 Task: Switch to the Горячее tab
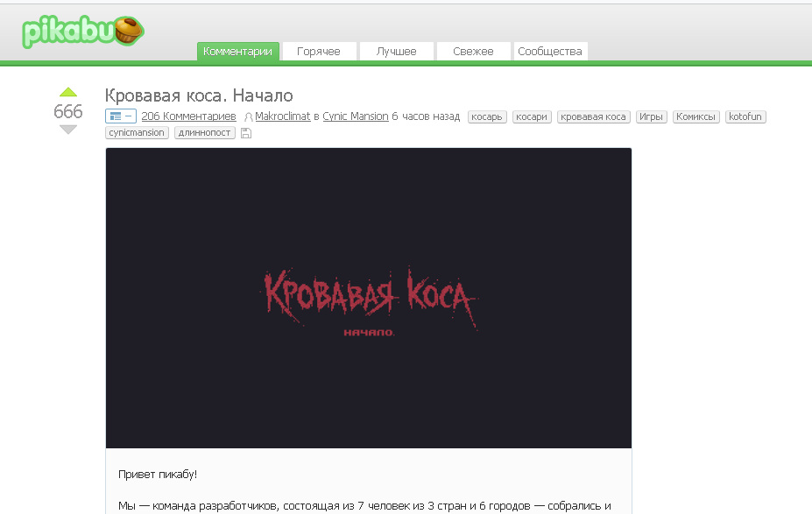click(x=319, y=52)
